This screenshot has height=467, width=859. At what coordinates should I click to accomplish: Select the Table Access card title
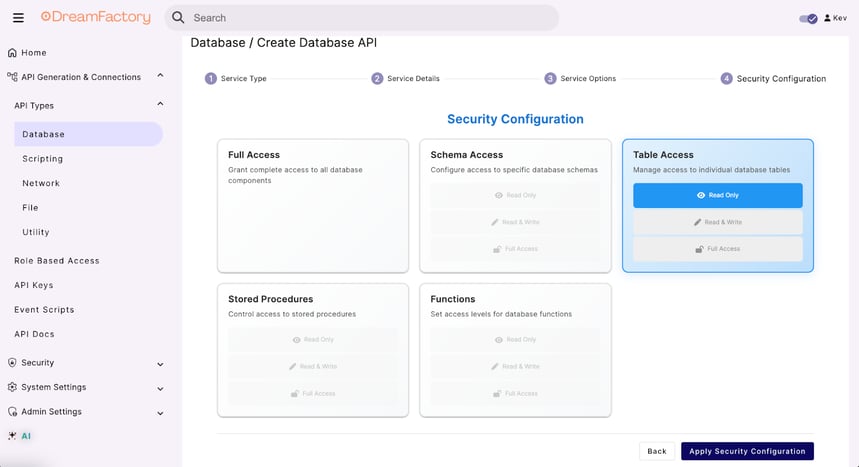[663, 155]
